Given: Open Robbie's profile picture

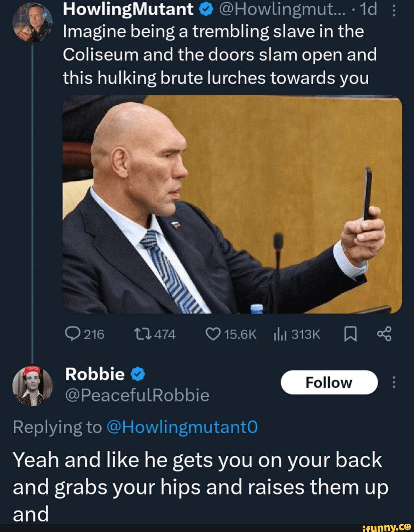Looking at the screenshot, I should point(33,386).
